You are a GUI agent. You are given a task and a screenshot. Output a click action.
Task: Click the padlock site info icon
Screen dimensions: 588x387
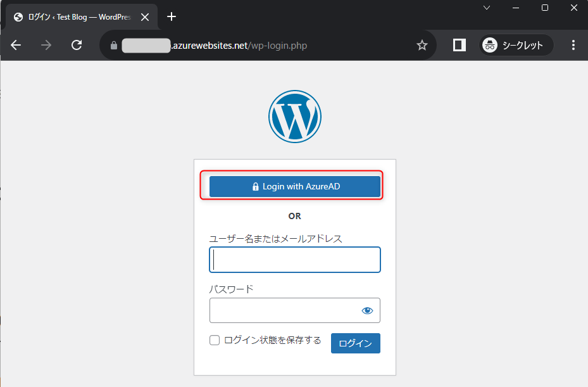[114, 46]
